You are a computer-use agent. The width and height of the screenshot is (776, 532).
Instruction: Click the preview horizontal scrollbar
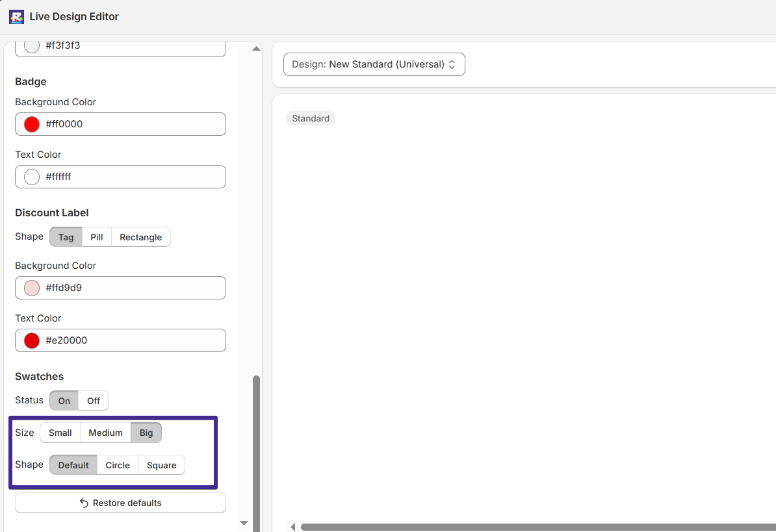coord(538,527)
